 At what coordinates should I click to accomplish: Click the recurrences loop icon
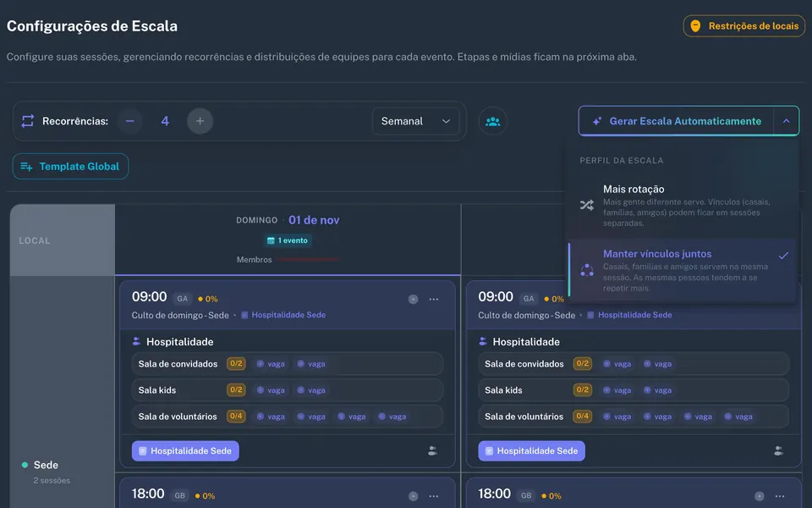(x=27, y=121)
